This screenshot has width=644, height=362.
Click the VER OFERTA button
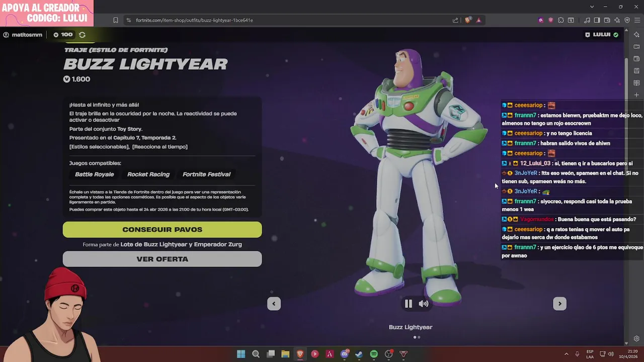[162, 259]
